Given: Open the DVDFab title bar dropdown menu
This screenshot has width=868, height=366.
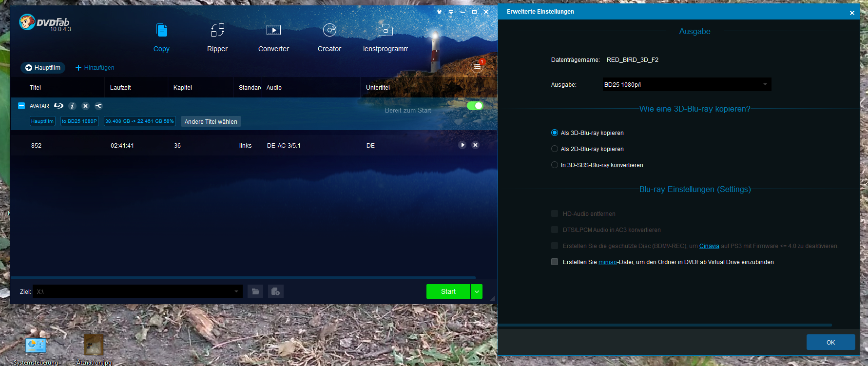Looking at the screenshot, I should click(x=451, y=12).
